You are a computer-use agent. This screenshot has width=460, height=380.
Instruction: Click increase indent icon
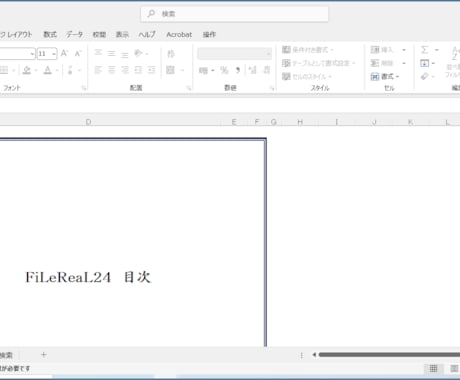(151, 70)
